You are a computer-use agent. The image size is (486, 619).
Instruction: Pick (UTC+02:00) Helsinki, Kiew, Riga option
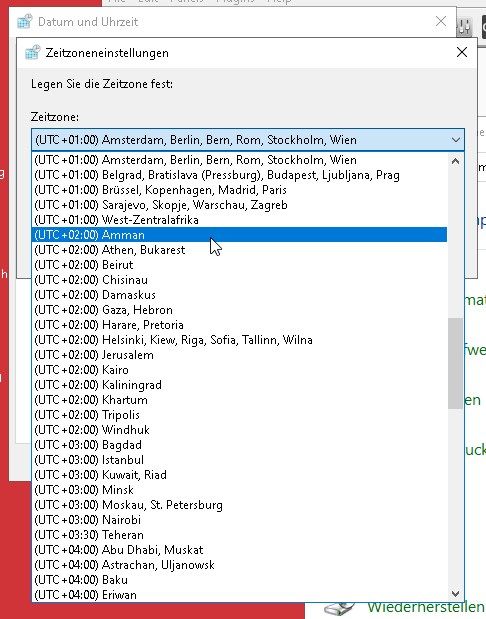239,340
